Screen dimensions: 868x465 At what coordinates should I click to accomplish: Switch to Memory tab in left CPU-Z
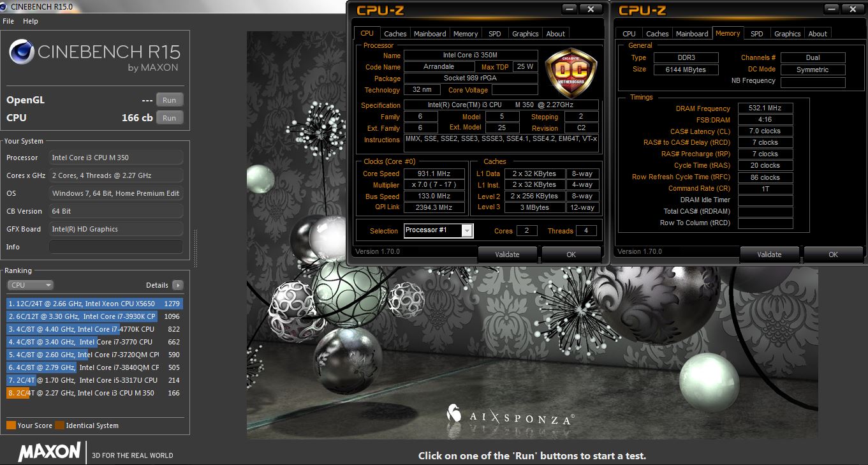point(466,34)
